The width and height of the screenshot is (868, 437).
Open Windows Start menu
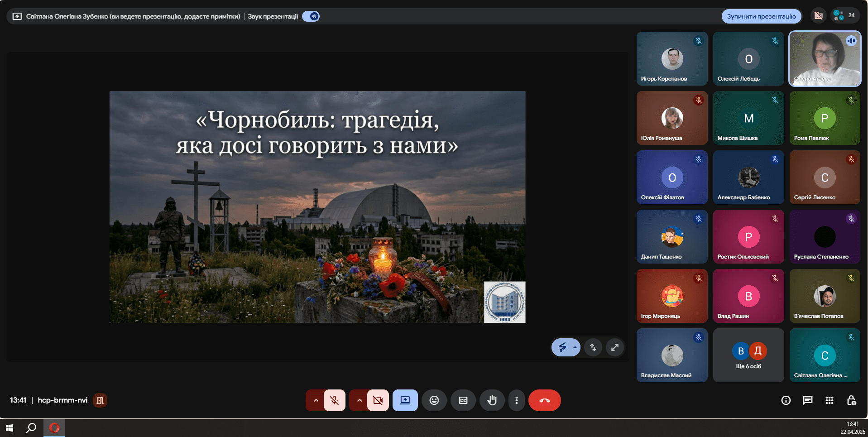coord(10,428)
